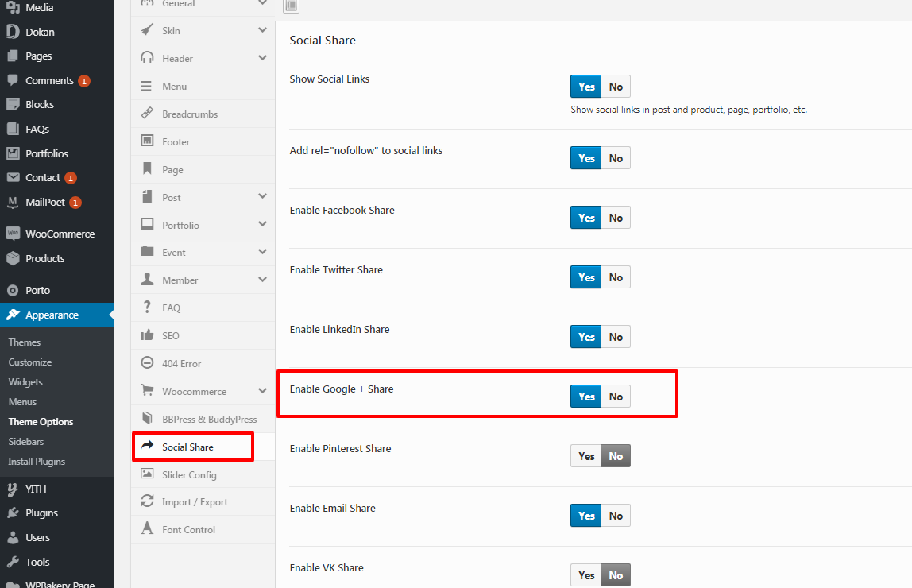The image size is (912, 588).
Task: Click the Theme Options submenu link
Action: [x=41, y=422]
